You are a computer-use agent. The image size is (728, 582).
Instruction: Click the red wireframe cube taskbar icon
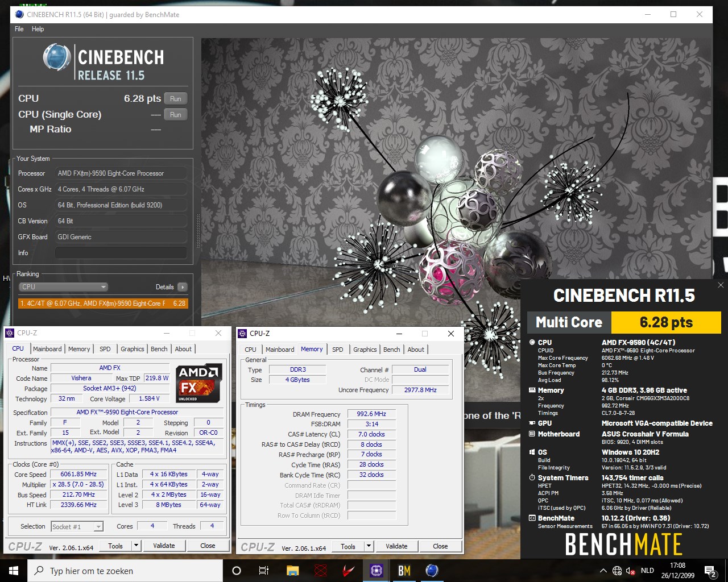point(321,571)
